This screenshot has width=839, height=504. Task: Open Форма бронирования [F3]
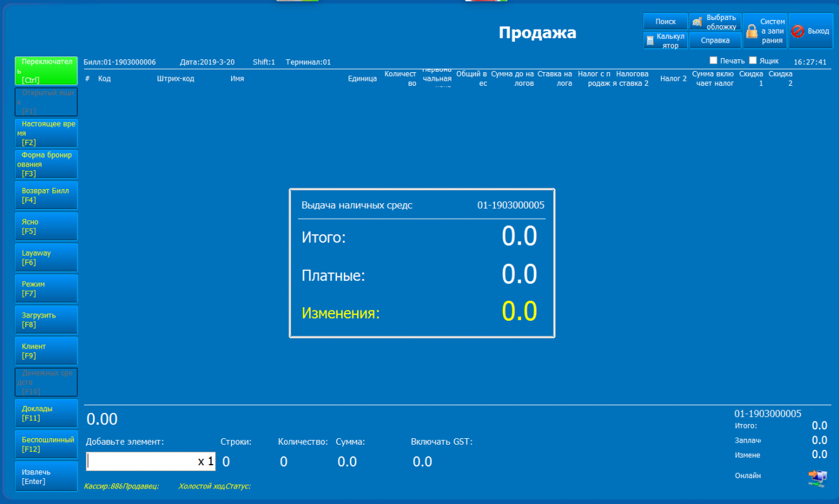pyautogui.click(x=46, y=164)
